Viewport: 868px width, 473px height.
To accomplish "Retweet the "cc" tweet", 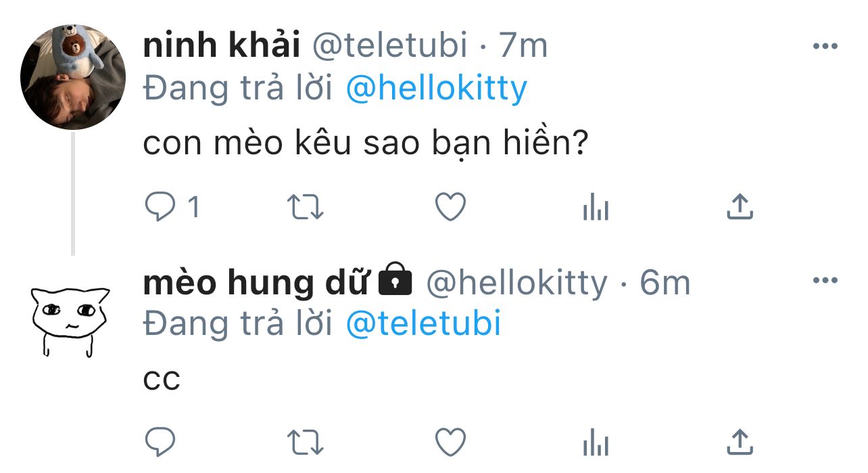I will coord(306,443).
